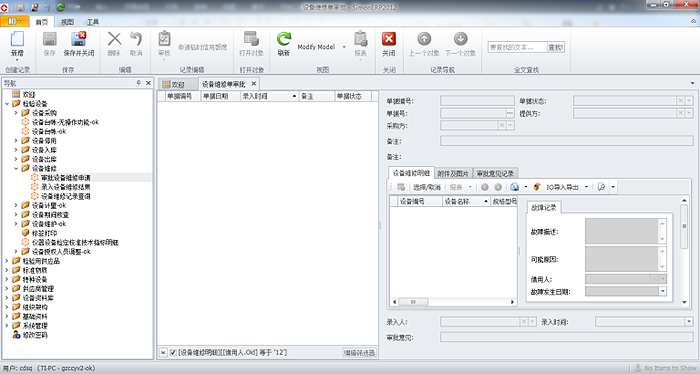Viewport: 700px width, 374px height.
Task: Open 设备维修记录查询 in navigation tree
Action: [66, 196]
